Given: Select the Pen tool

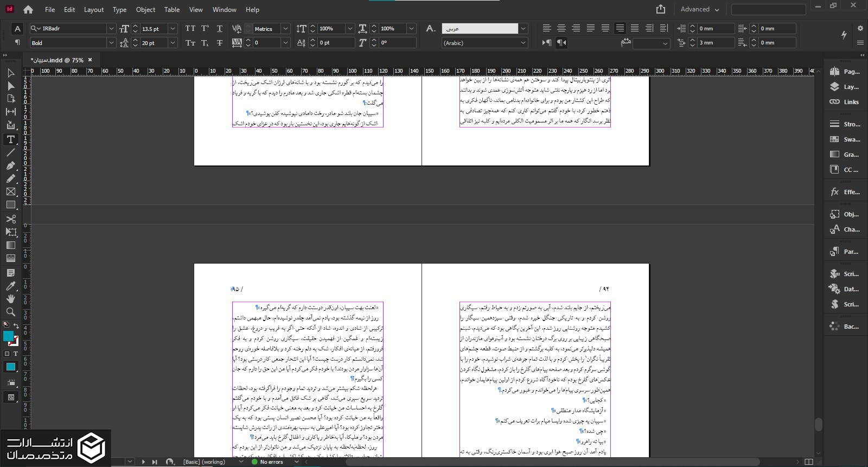Looking at the screenshot, I should coord(10,165).
